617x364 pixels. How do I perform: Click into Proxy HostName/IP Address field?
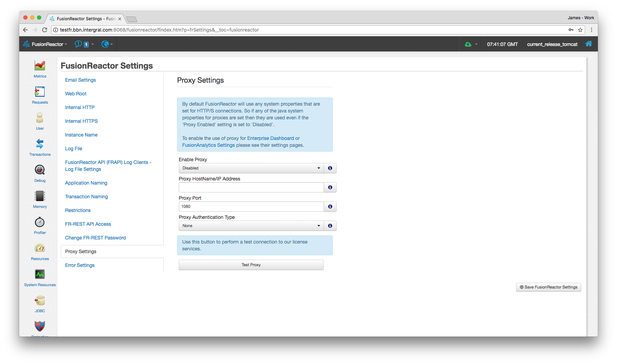pos(251,187)
